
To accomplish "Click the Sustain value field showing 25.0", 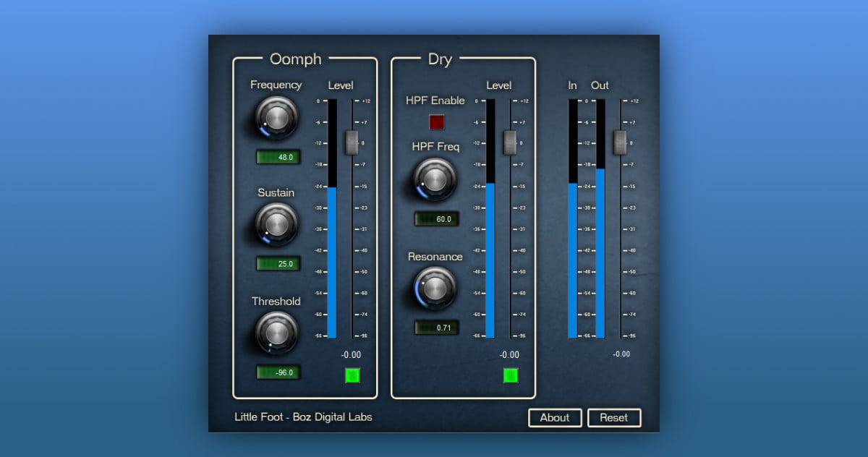I will point(278,264).
